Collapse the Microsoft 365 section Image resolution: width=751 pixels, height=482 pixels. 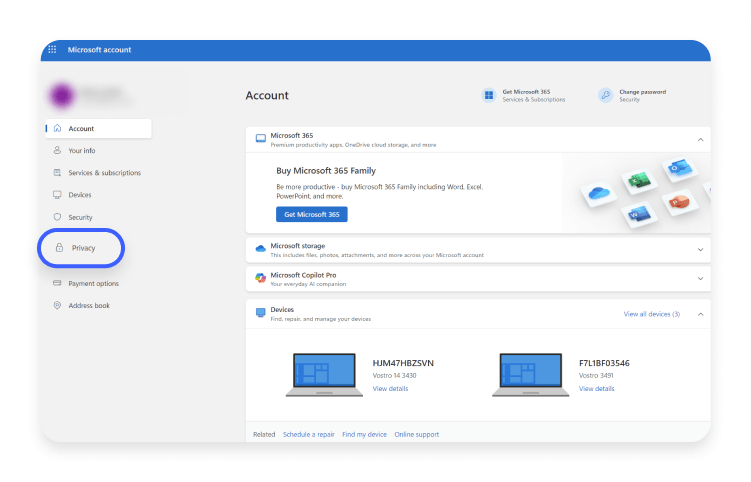coord(700,140)
